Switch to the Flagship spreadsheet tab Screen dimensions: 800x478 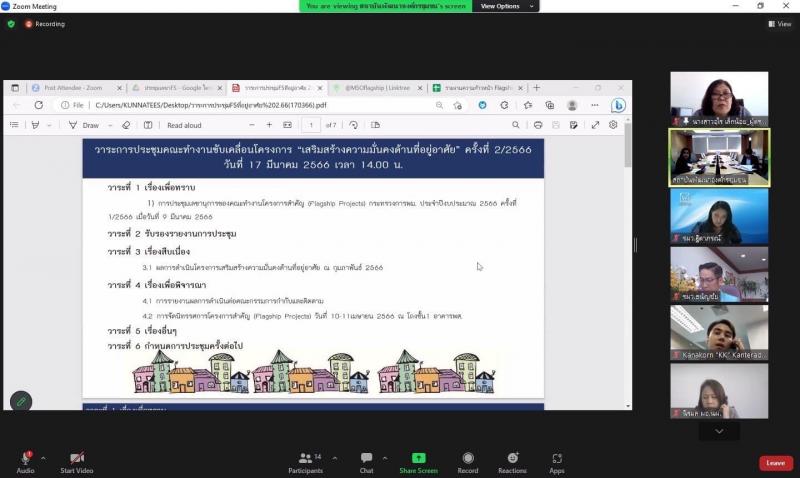(x=478, y=88)
